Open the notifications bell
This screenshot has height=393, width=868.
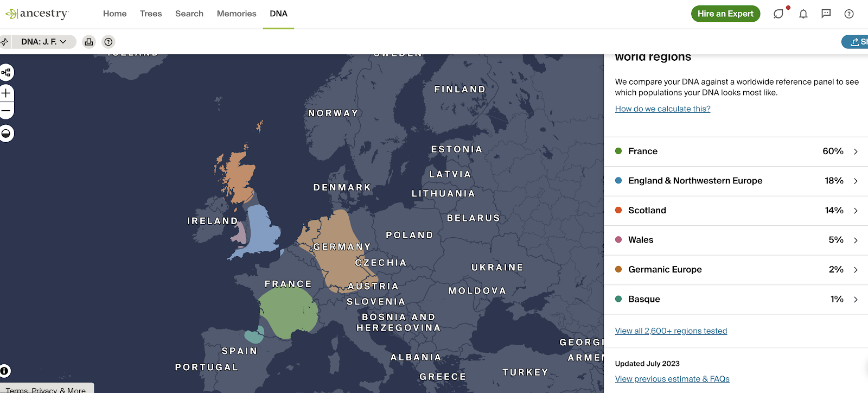(803, 14)
